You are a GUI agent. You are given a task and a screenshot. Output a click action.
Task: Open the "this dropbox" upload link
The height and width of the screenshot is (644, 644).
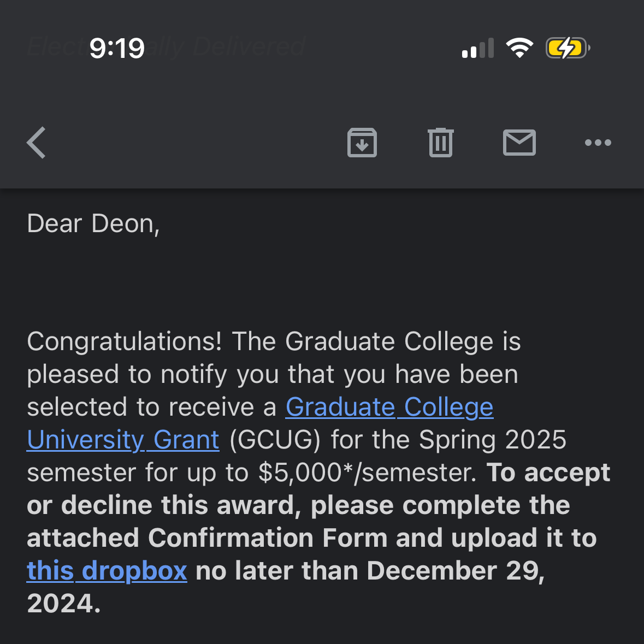tap(107, 571)
